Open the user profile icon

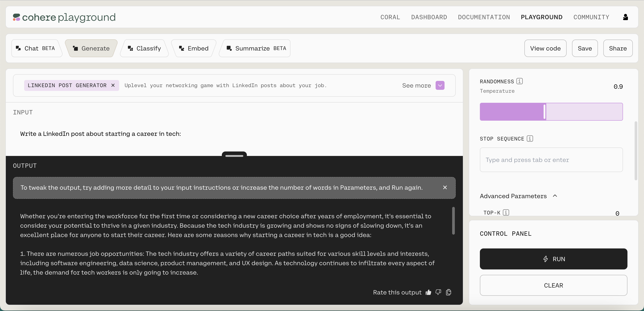(x=625, y=17)
